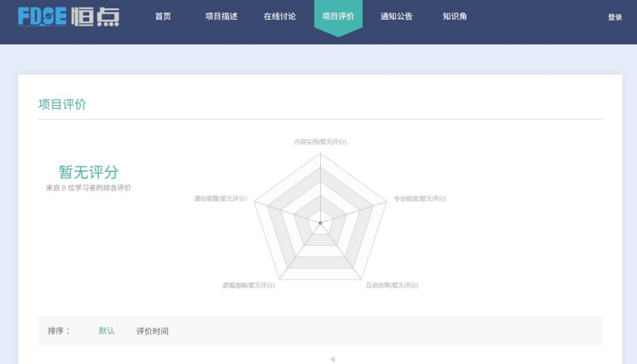The height and width of the screenshot is (364, 637).
Task: Click the 专业程度 radar axis label
Action: pyautogui.click(x=420, y=199)
